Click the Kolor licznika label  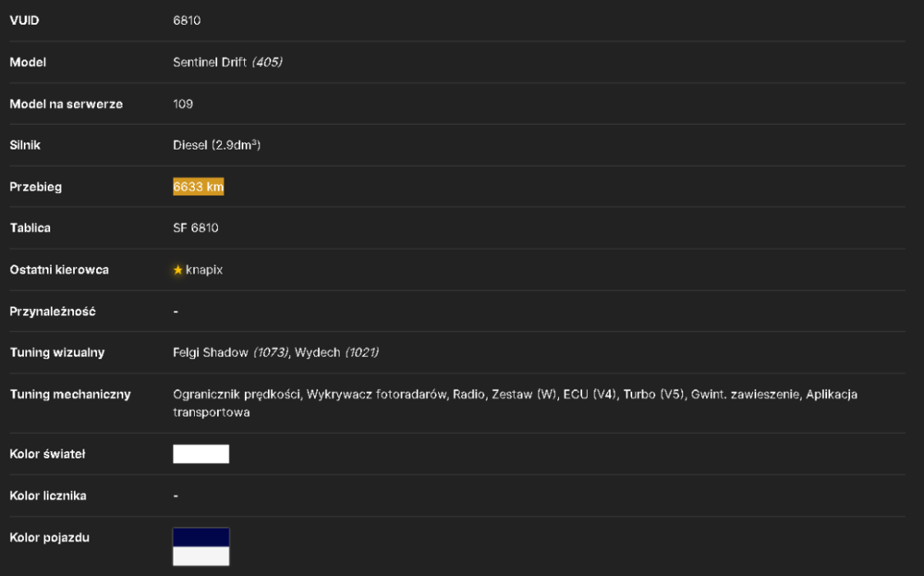click(x=48, y=496)
